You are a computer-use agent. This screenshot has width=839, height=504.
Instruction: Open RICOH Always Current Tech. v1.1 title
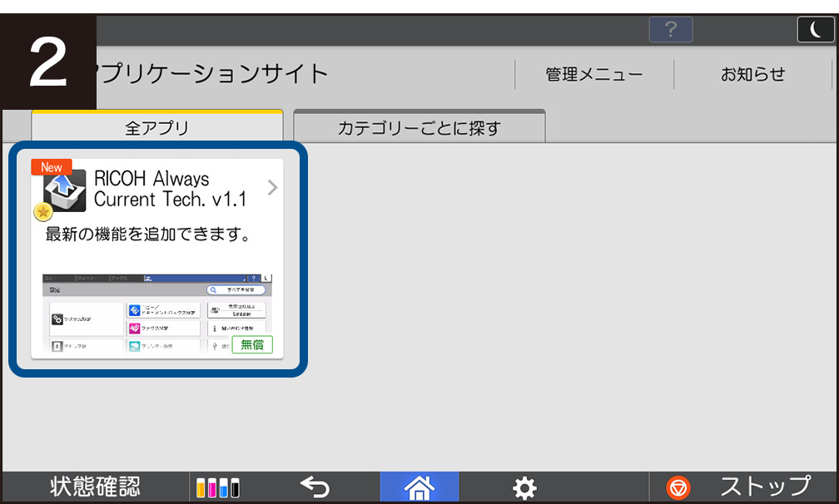point(170,189)
